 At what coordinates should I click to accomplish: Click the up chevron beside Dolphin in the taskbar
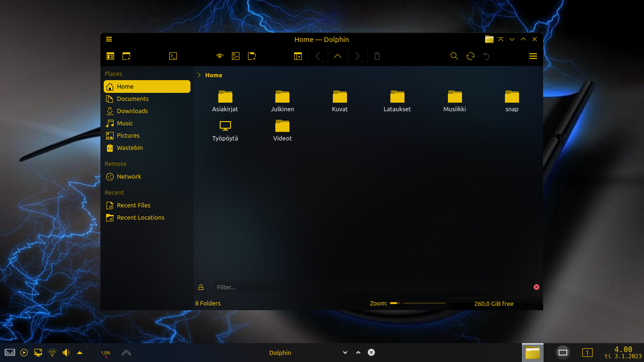[358, 353]
